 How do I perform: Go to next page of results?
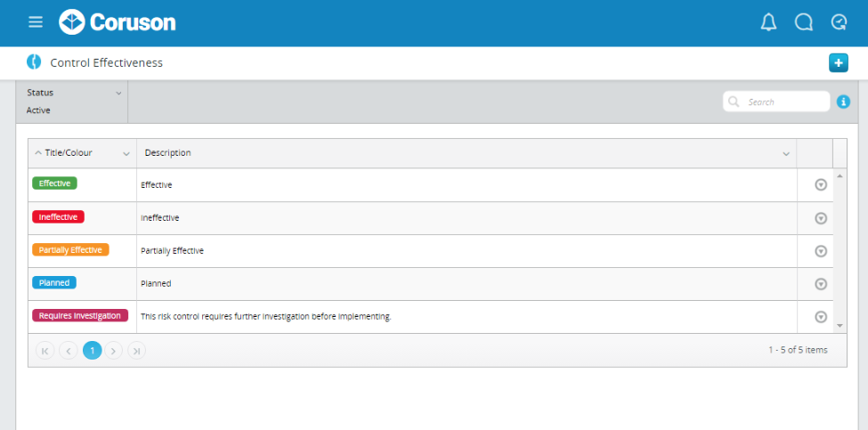[113, 350]
